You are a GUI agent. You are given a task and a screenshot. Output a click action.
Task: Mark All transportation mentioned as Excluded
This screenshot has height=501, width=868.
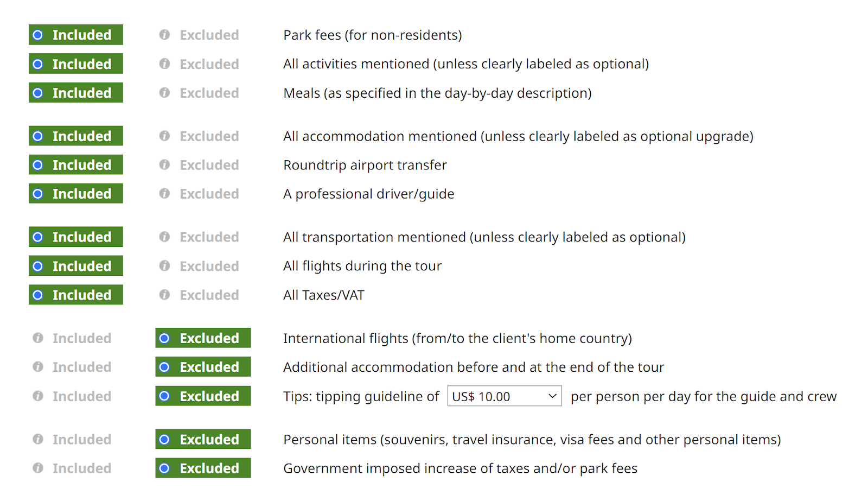pos(209,237)
